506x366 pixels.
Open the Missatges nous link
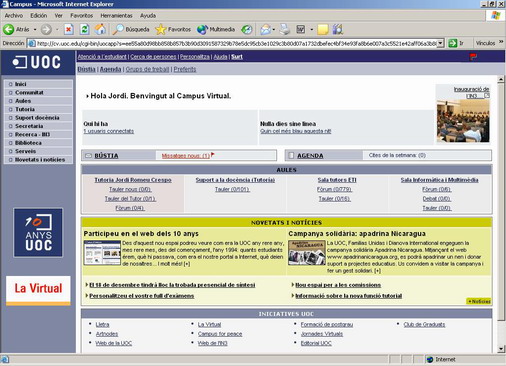[186, 156]
